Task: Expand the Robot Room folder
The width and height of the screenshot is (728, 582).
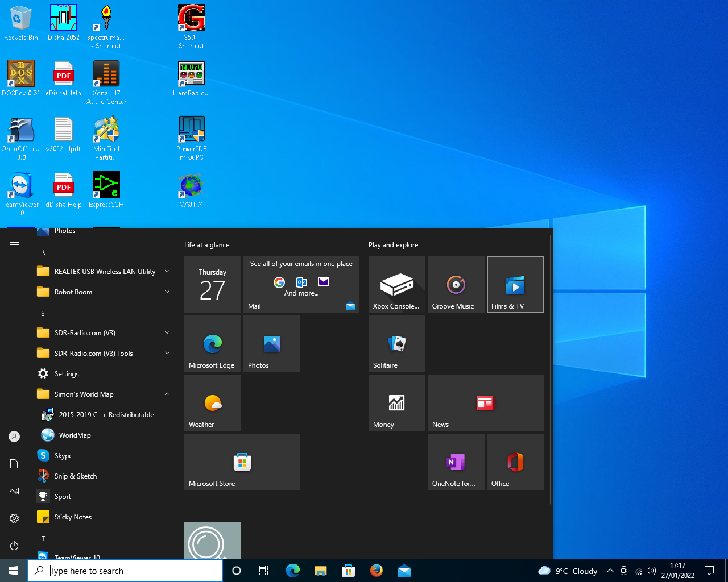Action: [167, 292]
